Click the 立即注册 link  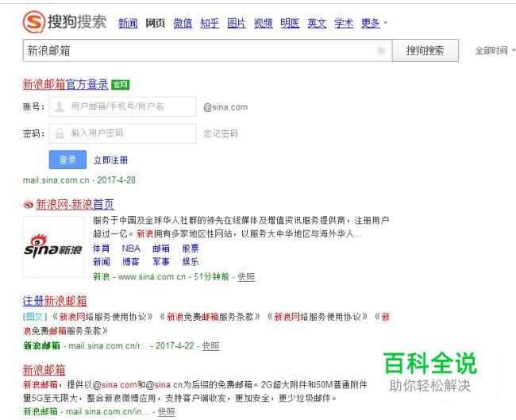click(x=111, y=160)
